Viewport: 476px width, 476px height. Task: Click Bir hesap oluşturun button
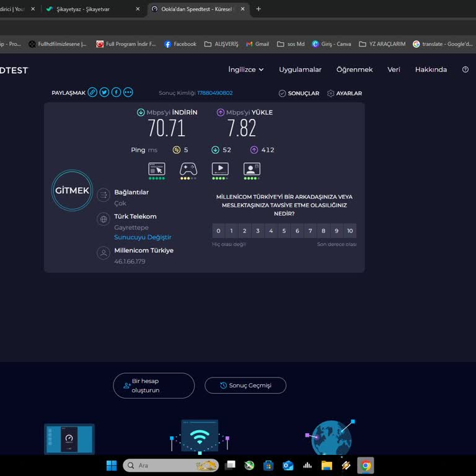point(154,386)
